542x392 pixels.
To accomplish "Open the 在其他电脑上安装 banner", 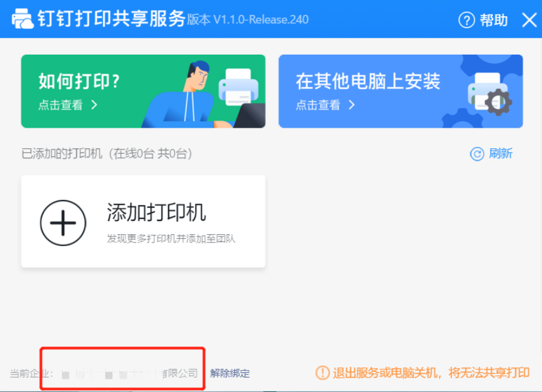I will [400, 91].
